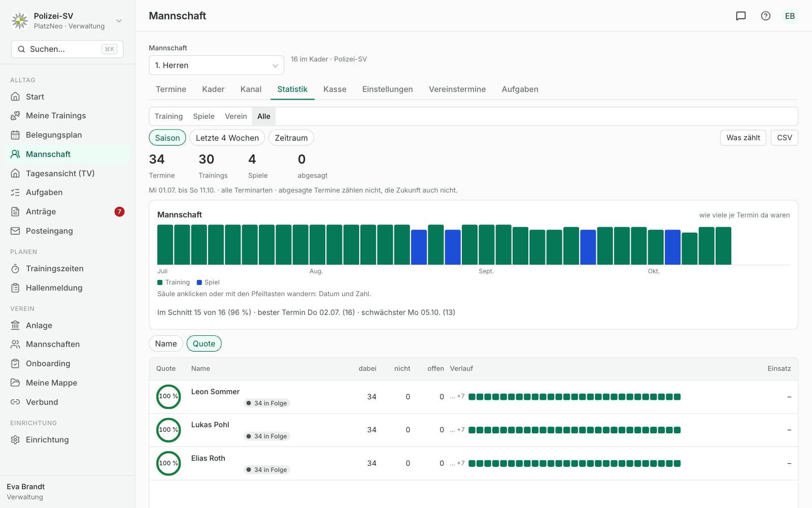Open the Verbund sidebar link

pyautogui.click(x=67, y=402)
